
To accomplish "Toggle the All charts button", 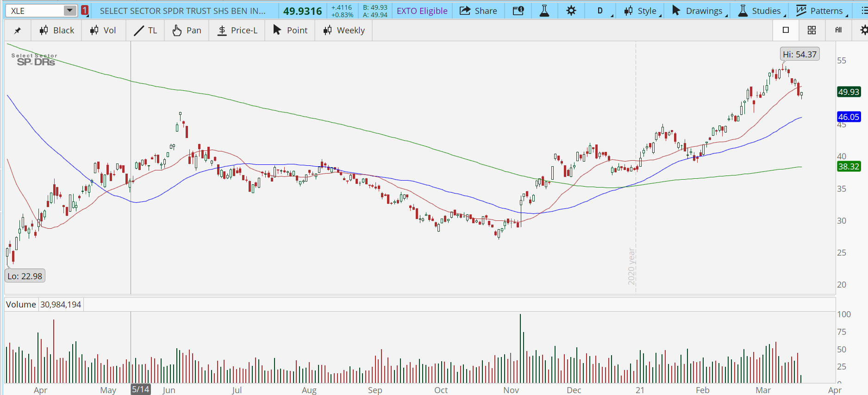I will [x=838, y=30].
